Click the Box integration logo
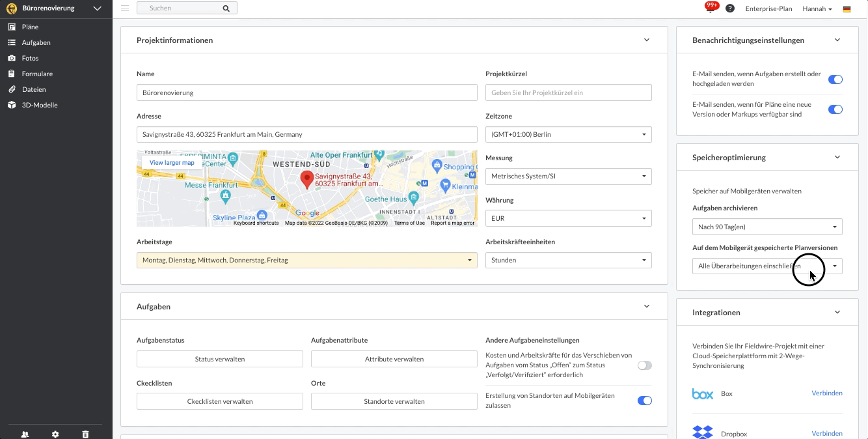868x439 pixels. 703,393
